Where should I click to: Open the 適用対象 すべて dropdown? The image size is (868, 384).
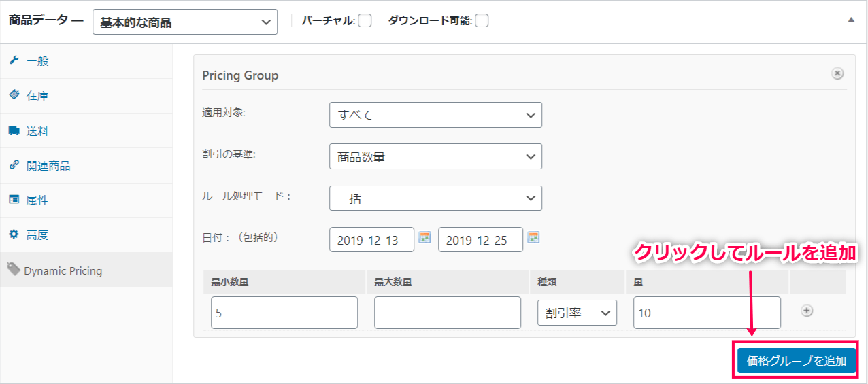435,115
